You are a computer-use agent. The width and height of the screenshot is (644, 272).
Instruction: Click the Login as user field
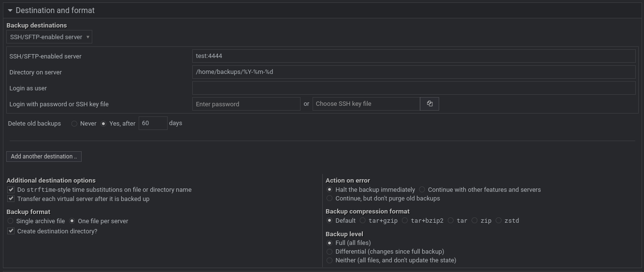click(414, 88)
